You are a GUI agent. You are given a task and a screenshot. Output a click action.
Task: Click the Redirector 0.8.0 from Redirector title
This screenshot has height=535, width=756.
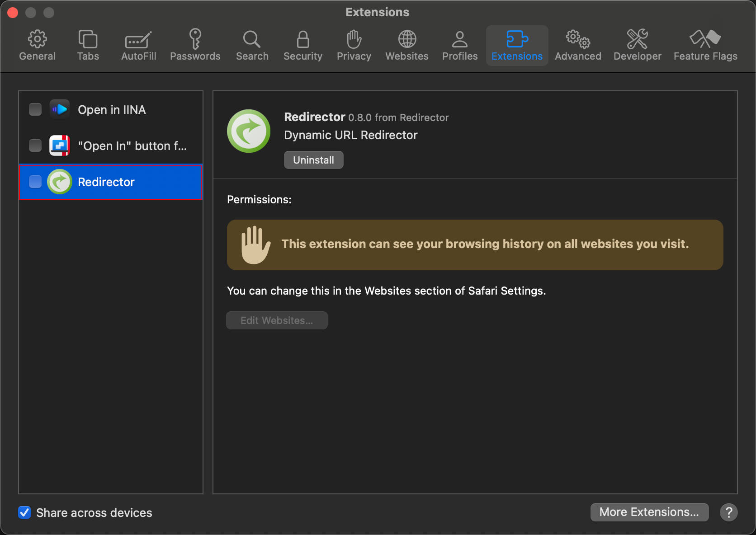click(x=366, y=117)
